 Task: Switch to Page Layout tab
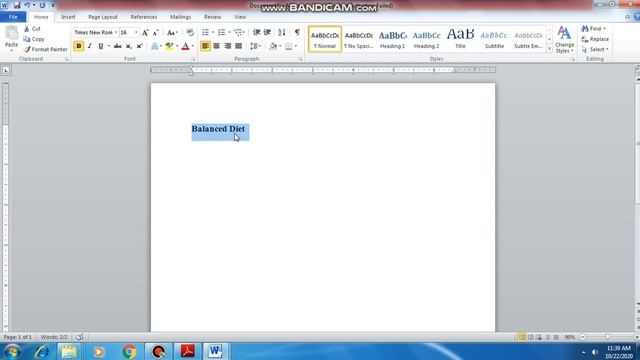103,17
